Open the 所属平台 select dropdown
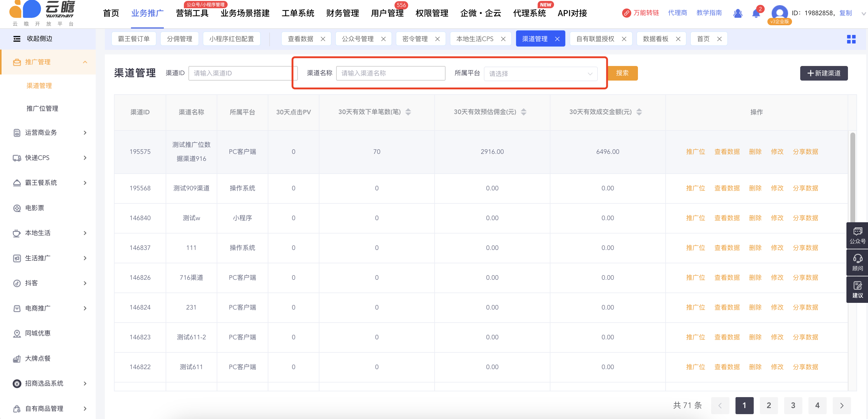This screenshot has width=868, height=419. (x=540, y=74)
